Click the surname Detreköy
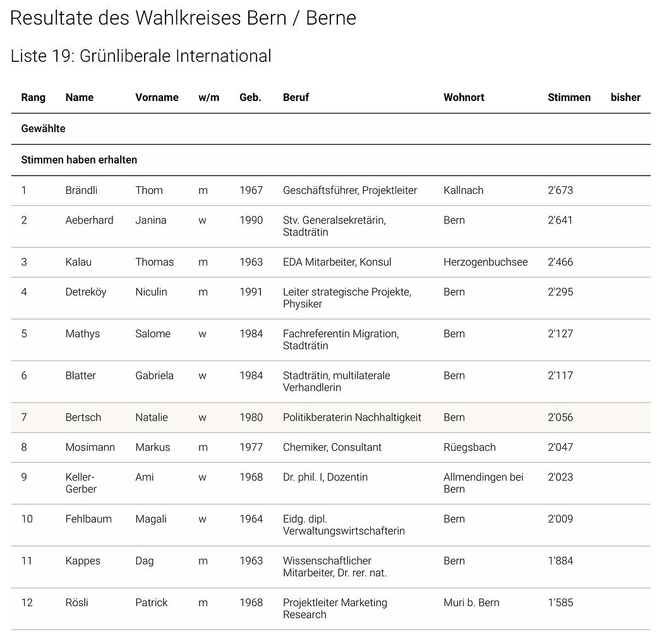 86,292
